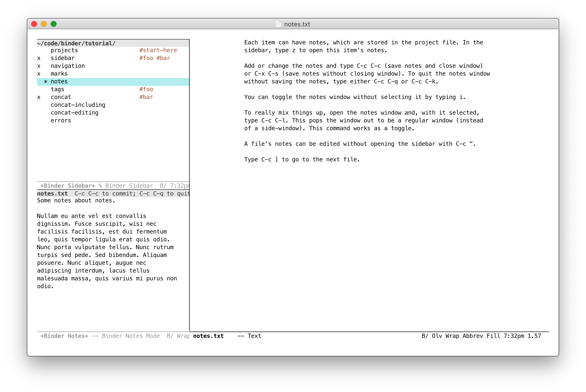Select the concat-editing item in the sidebar
Screen dimensions: 586x392
74,112
